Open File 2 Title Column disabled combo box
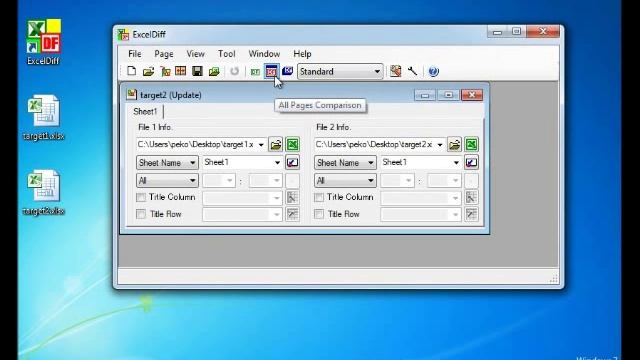 (421, 198)
